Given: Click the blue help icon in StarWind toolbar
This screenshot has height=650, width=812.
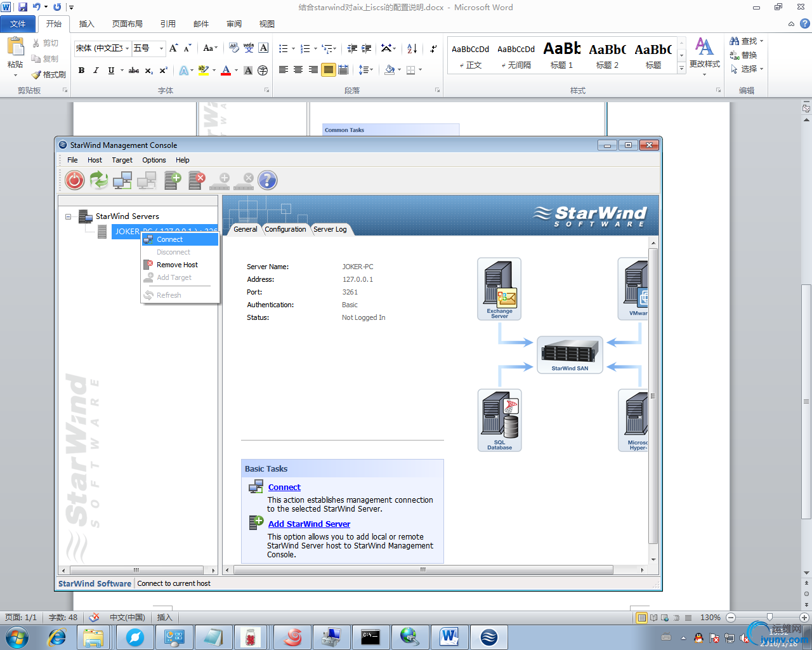Looking at the screenshot, I should tap(268, 180).
